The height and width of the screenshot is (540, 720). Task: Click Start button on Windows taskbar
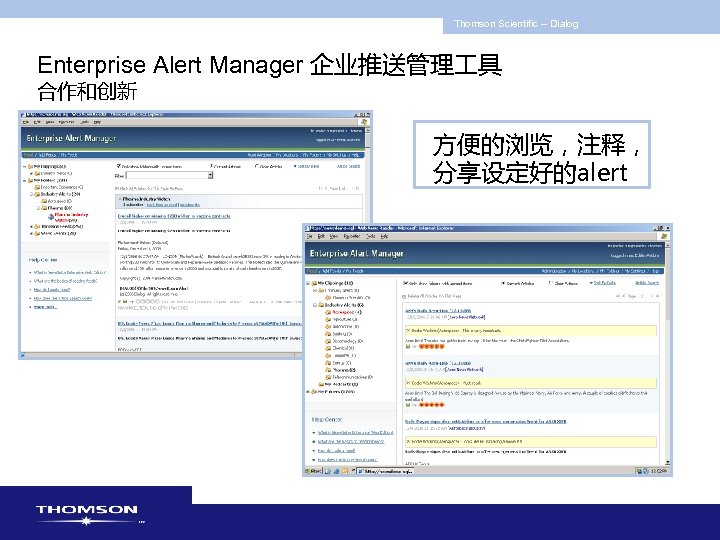(x=314, y=471)
